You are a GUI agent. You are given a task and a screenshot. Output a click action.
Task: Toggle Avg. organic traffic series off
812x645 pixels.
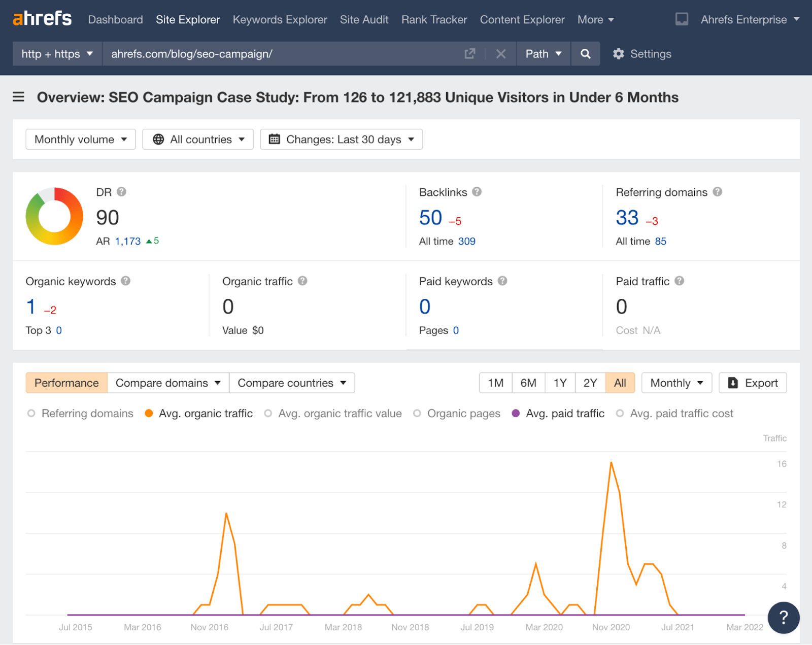(x=149, y=414)
